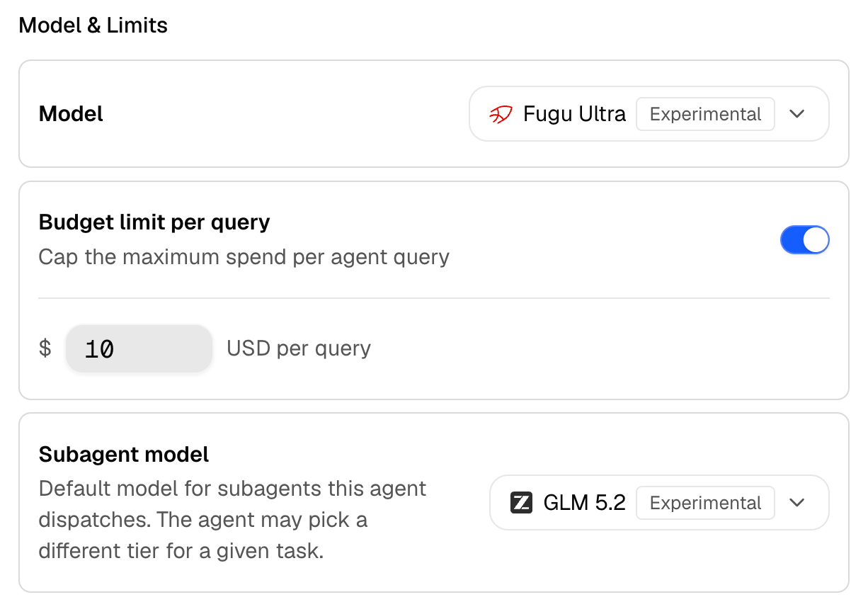
Task: Expand the Subagent model dropdown chevron
Action: click(x=797, y=503)
